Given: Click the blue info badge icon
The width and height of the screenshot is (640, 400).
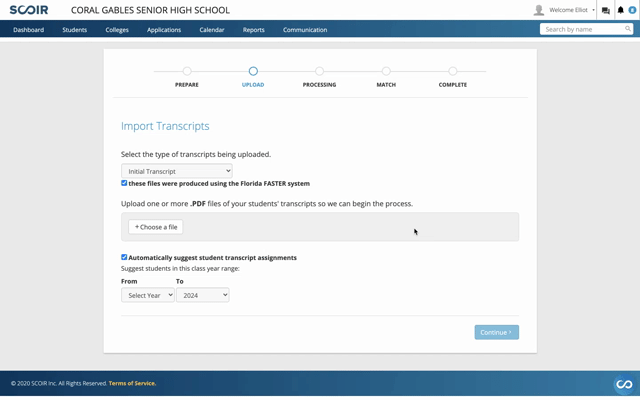Looking at the screenshot, I should [632, 10].
